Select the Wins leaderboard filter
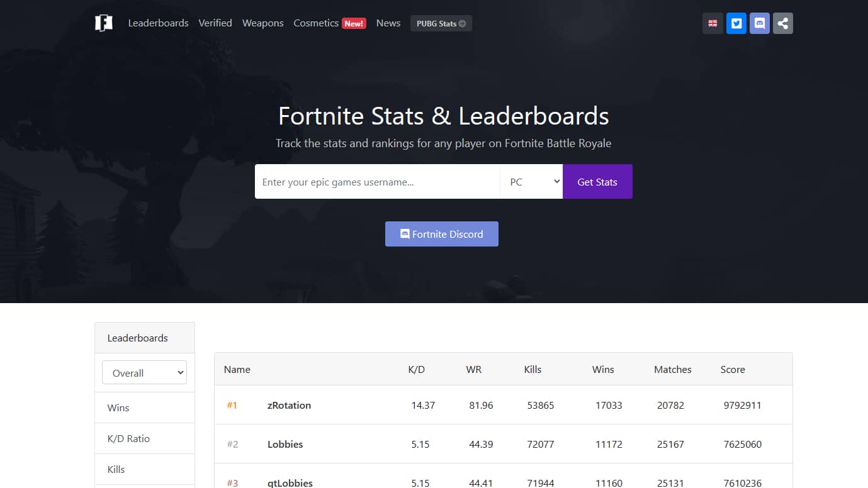 118,408
